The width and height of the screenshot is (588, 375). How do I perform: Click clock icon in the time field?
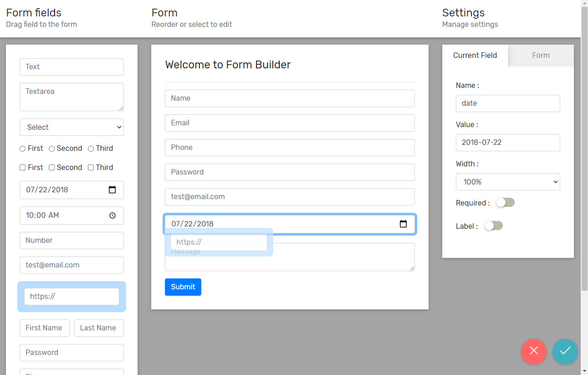(x=112, y=216)
